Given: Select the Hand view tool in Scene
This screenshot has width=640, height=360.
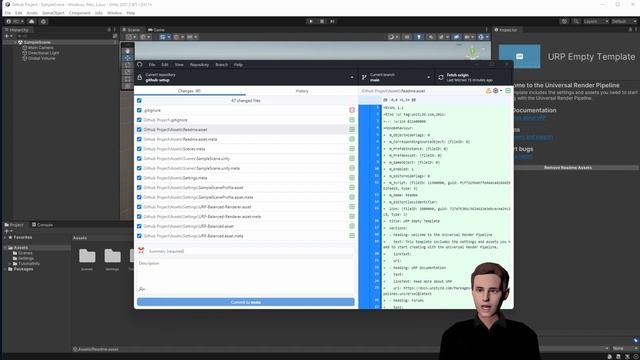Looking at the screenshot, I should click(128, 51).
